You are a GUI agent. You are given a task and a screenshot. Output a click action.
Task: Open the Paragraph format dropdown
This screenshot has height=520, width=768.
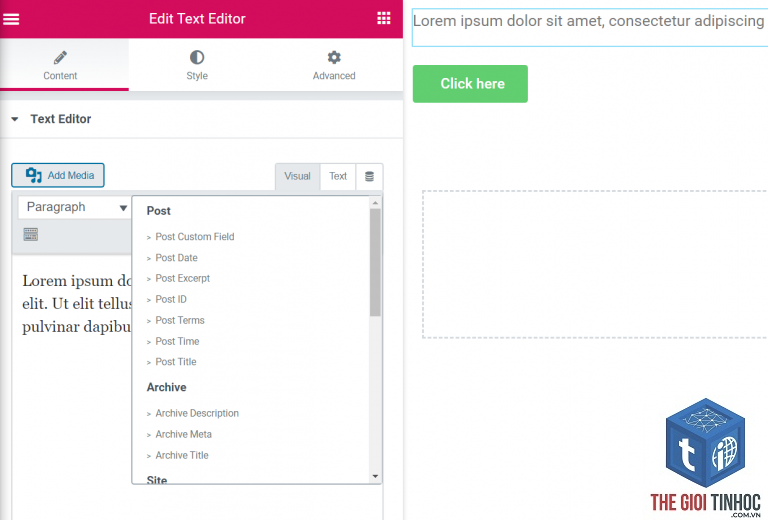point(74,208)
